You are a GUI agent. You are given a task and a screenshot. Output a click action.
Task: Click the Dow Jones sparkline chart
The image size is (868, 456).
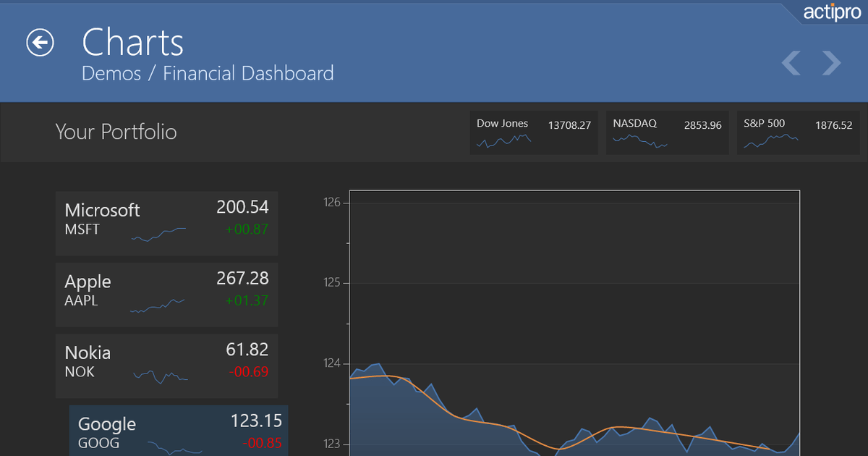point(503,141)
